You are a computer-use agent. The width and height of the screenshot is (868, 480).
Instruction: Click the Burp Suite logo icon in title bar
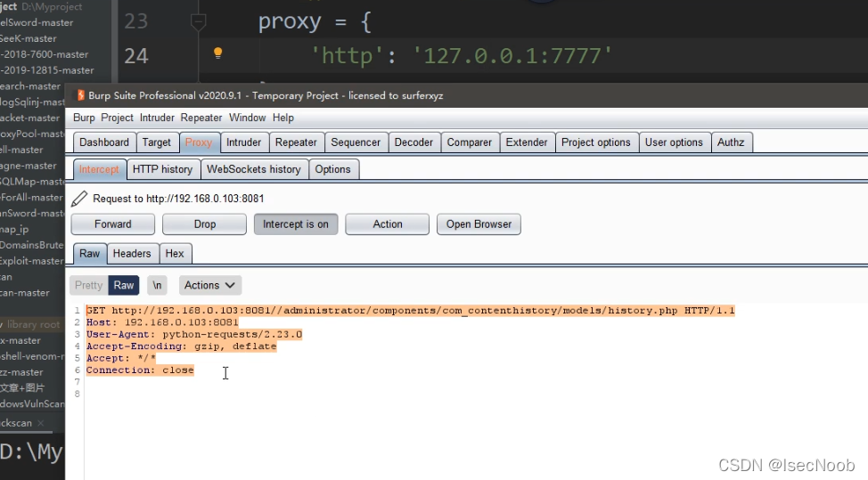tap(81, 95)
